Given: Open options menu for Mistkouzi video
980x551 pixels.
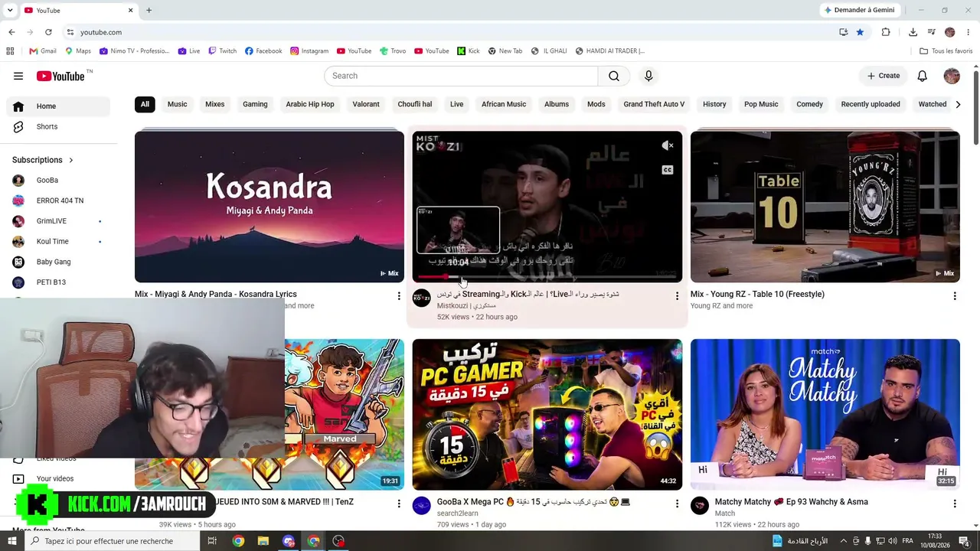Looking at the screenshot, I should coord(676,295).
